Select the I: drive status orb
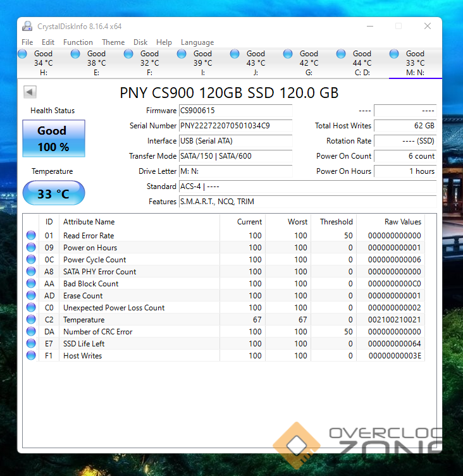 tap(182, 54)
